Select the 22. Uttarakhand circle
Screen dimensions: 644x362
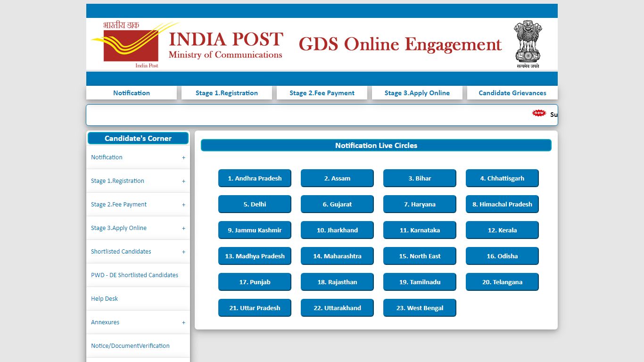pos(337,308)
